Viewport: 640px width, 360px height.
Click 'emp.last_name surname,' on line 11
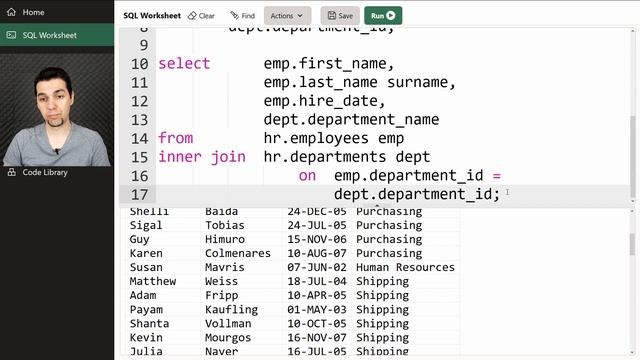click(x=360, y=82)
